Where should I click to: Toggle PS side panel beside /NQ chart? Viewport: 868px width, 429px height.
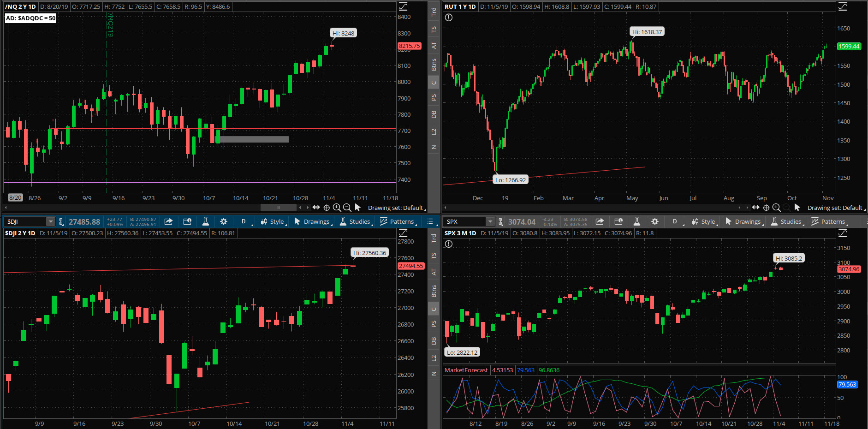434,97
